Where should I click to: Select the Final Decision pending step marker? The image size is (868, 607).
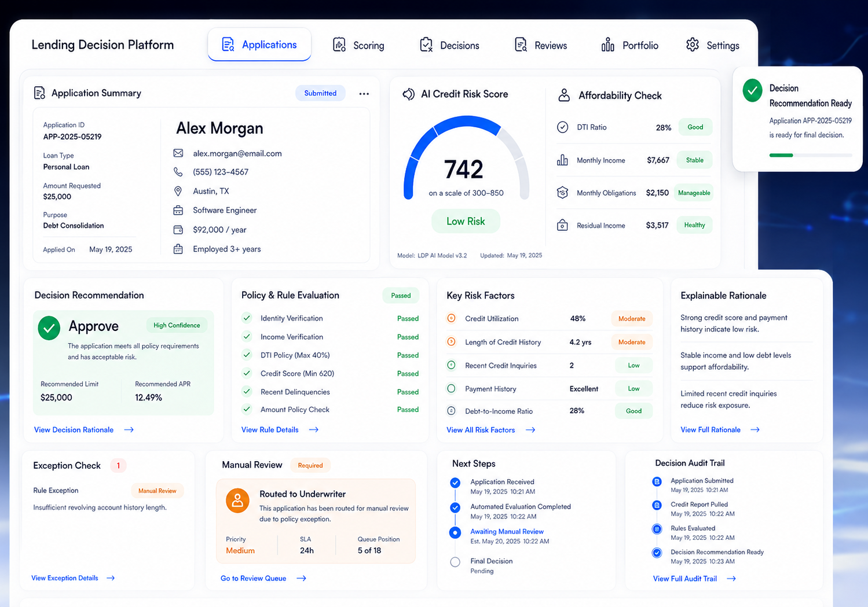[x=455, y=562]
